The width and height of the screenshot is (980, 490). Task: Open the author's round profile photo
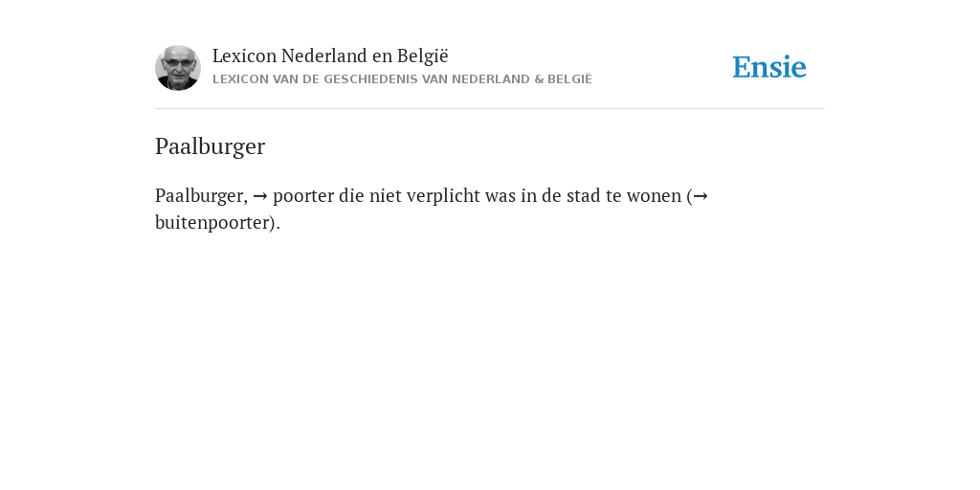point(177,68)
